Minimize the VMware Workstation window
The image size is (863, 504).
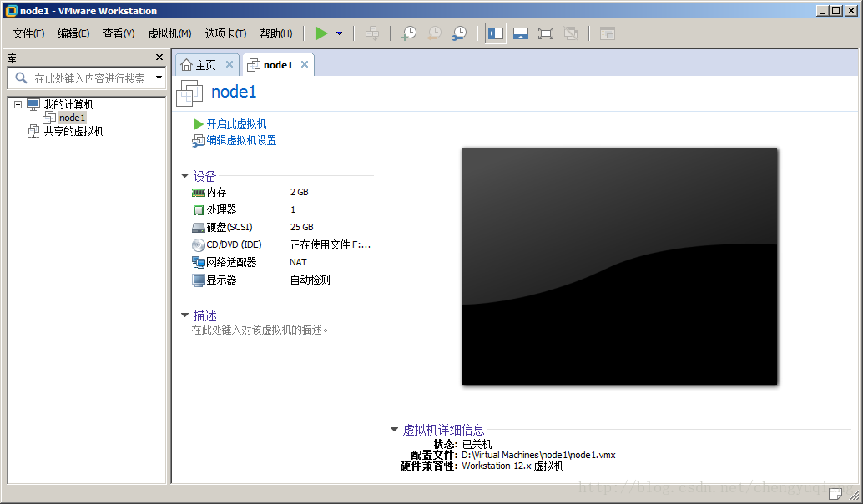[822, 11]
